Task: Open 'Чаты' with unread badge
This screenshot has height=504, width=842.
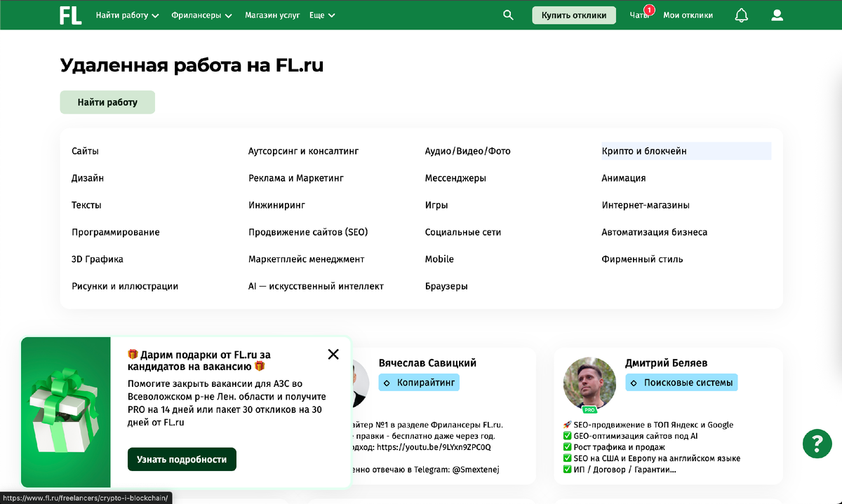Action: [x=639, y=15]
